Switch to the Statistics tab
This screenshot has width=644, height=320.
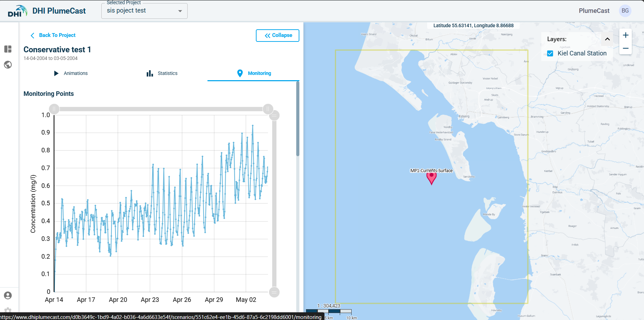coord(162,73)
